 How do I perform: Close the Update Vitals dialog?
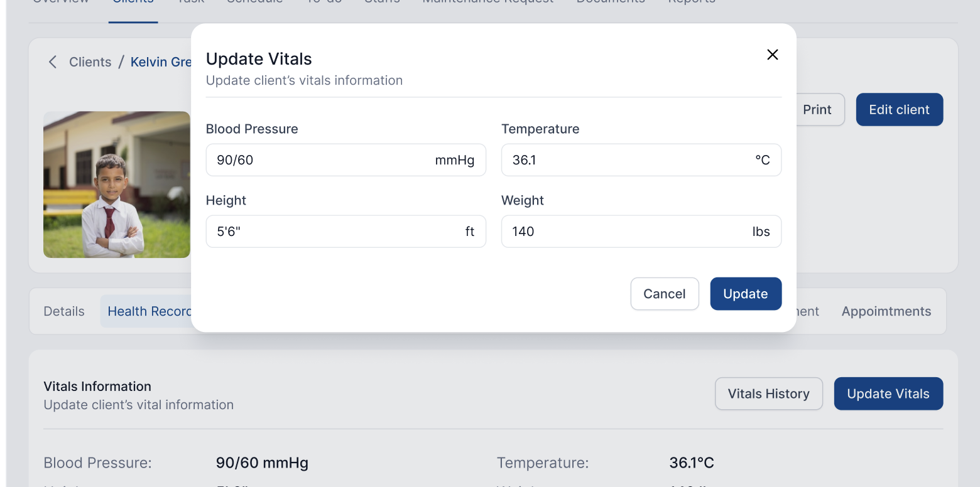tap(773, 55)
